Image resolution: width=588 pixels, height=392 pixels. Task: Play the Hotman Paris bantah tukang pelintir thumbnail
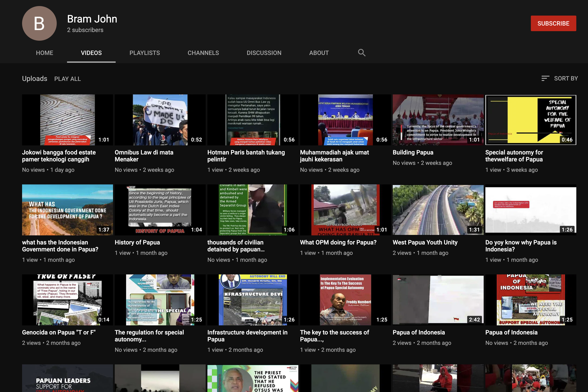point(253,120)
